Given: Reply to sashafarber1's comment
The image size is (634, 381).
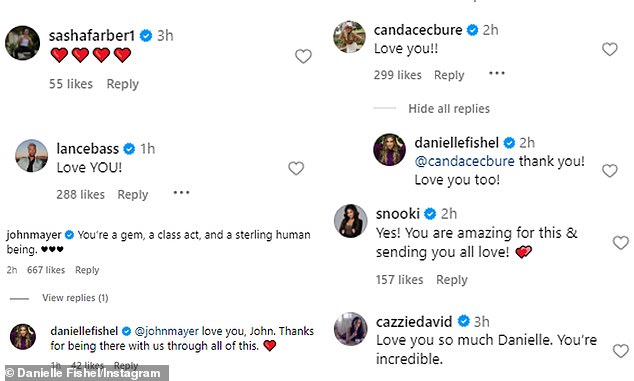Looking at the screenshot, I should pyautogui.click(x=123, y=84).
